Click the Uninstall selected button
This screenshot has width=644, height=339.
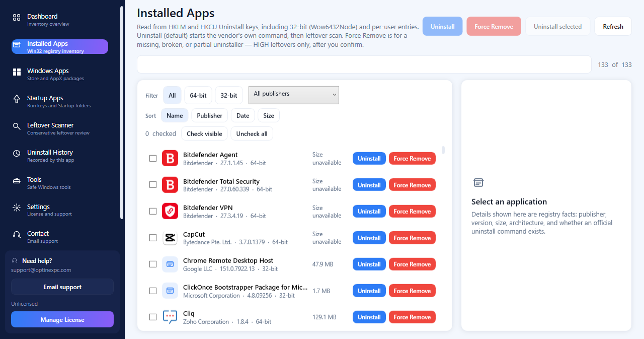tap(558, 26)
